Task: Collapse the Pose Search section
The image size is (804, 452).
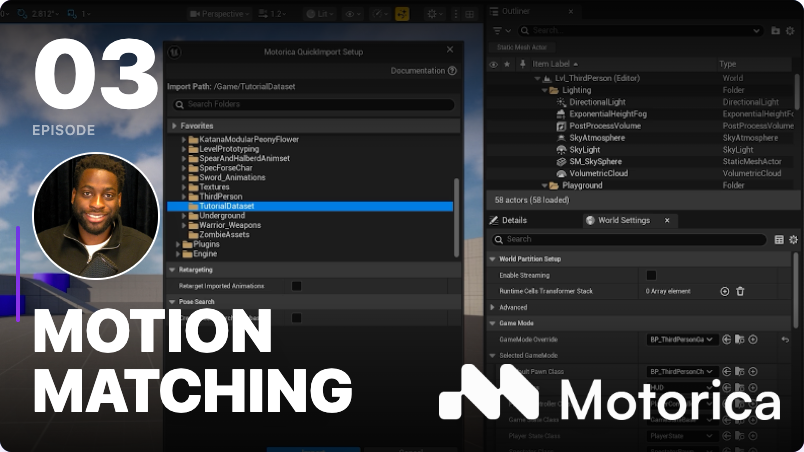Action: coord(172,302)
